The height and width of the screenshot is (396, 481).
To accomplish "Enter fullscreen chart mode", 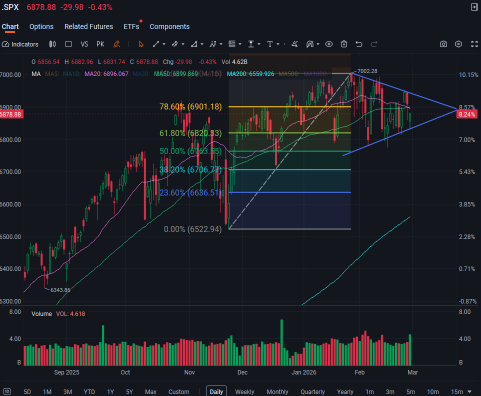I will [474, 44].
